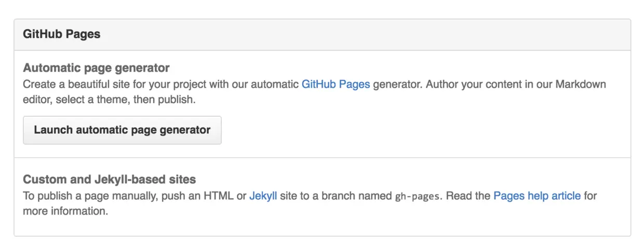Click the 'more information.' text

point(65,212)
